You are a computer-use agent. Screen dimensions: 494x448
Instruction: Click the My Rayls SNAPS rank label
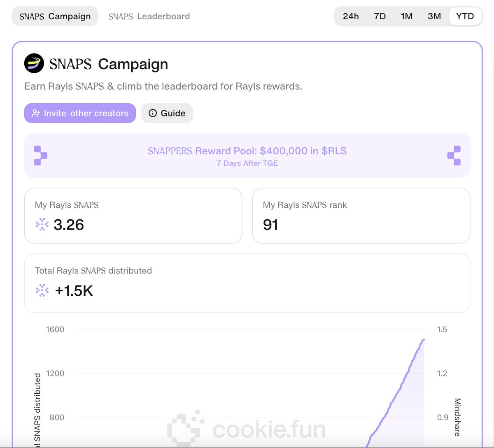(x=305, y=205)
